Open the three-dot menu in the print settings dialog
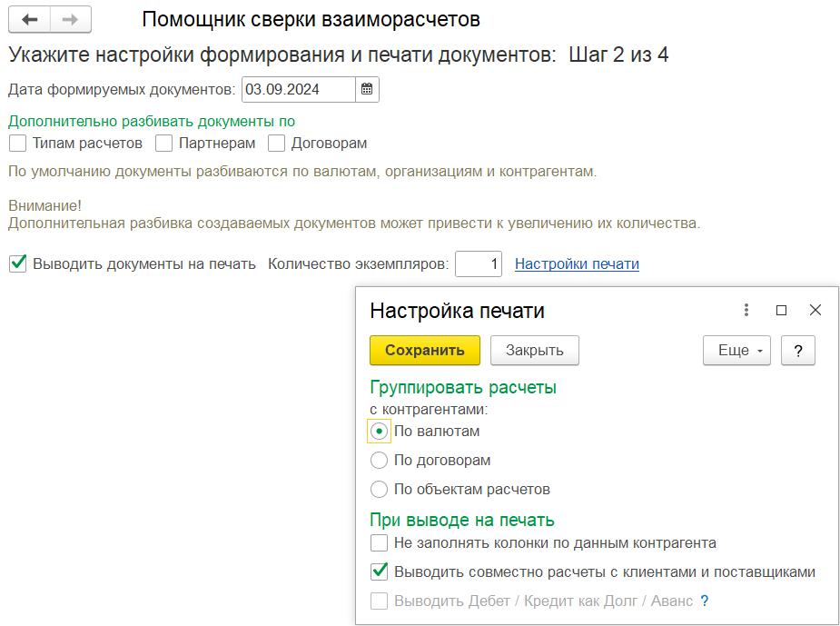Screen dimensions: 840x626 [746, 310]
